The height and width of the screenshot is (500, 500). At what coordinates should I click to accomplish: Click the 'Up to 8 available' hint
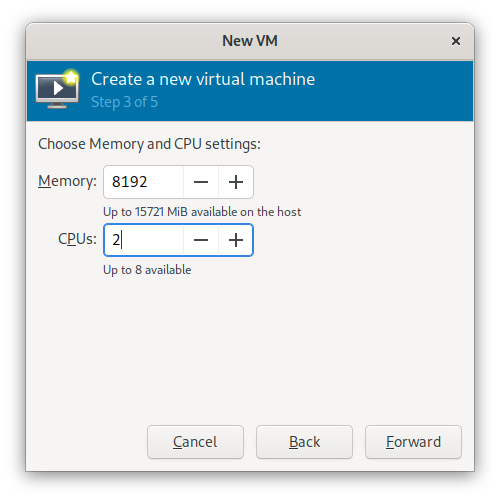(147, 270)
